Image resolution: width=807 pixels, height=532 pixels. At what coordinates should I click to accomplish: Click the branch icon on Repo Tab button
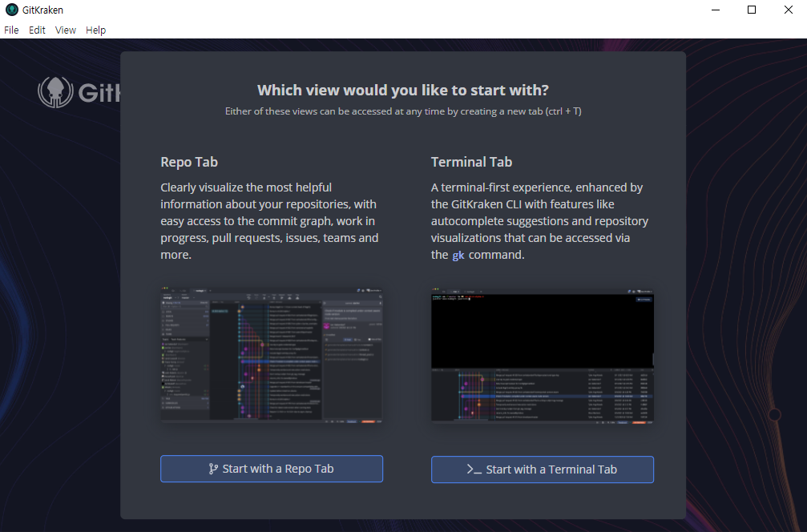tap(213, 469)
